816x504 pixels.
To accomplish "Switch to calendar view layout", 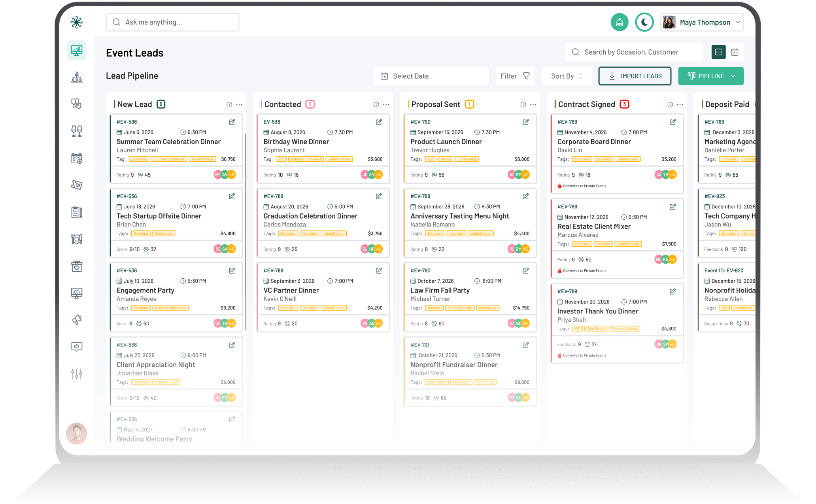I will coord(735,52).
